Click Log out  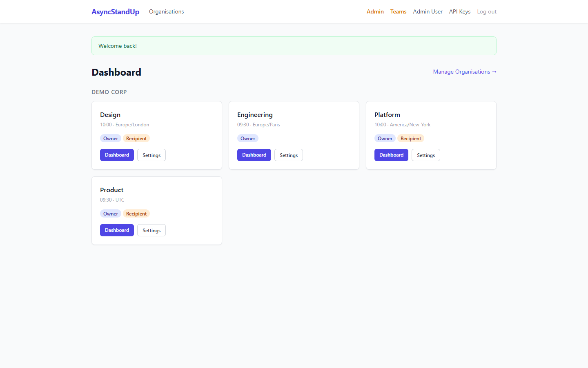coord(487,11)
